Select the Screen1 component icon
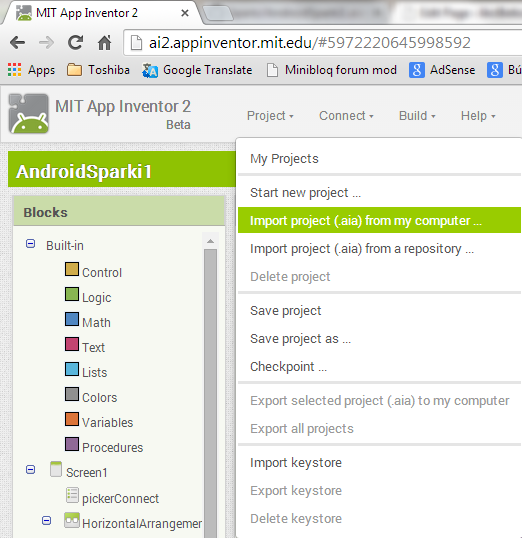 coord(56,469)
